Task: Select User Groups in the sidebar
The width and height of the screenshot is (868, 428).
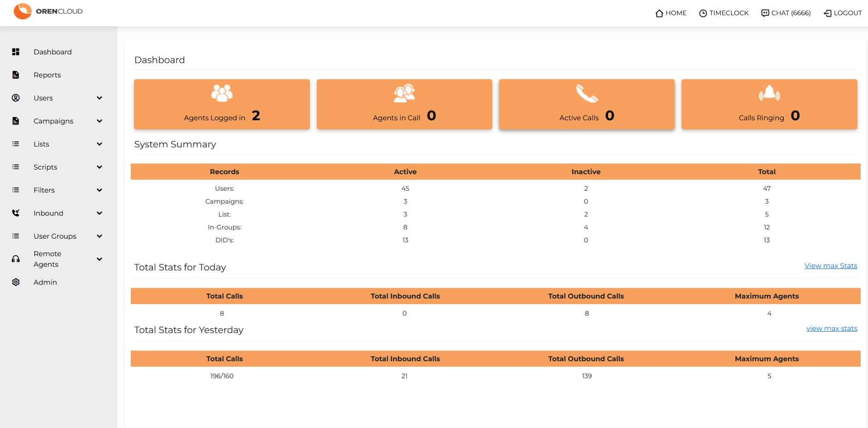Action: (55, 236)
